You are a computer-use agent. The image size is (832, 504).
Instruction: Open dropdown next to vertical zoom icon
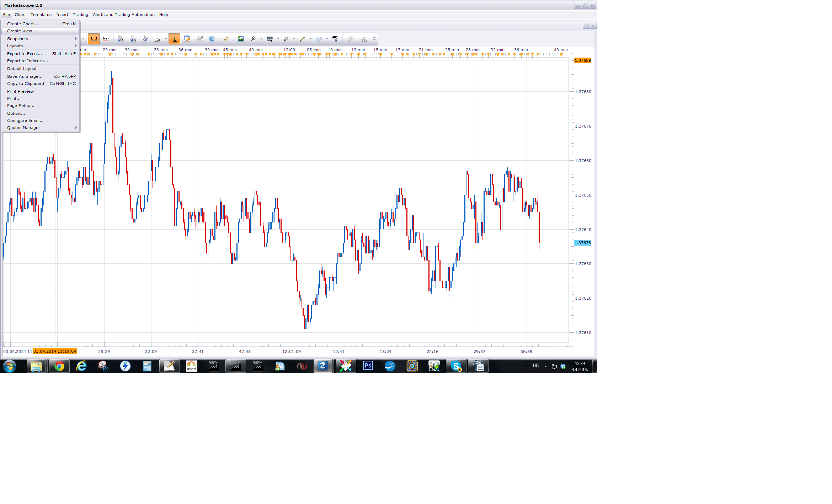(x=166, y=39)
